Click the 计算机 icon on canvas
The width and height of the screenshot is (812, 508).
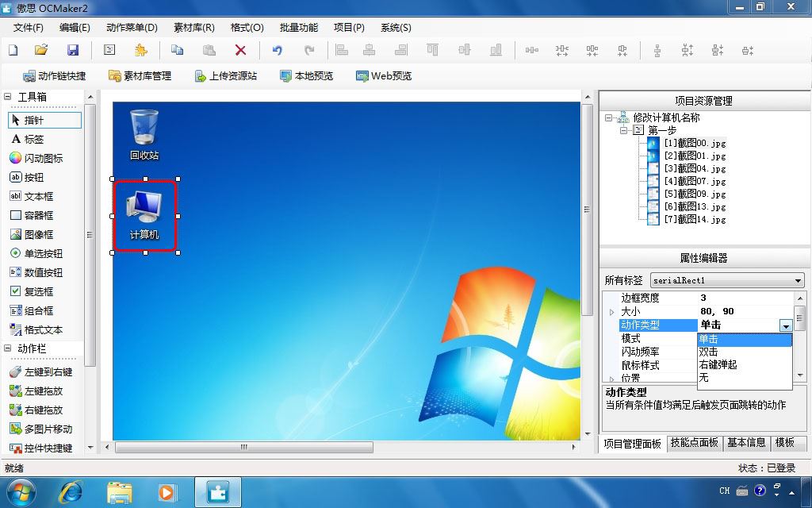coord(144,215)
